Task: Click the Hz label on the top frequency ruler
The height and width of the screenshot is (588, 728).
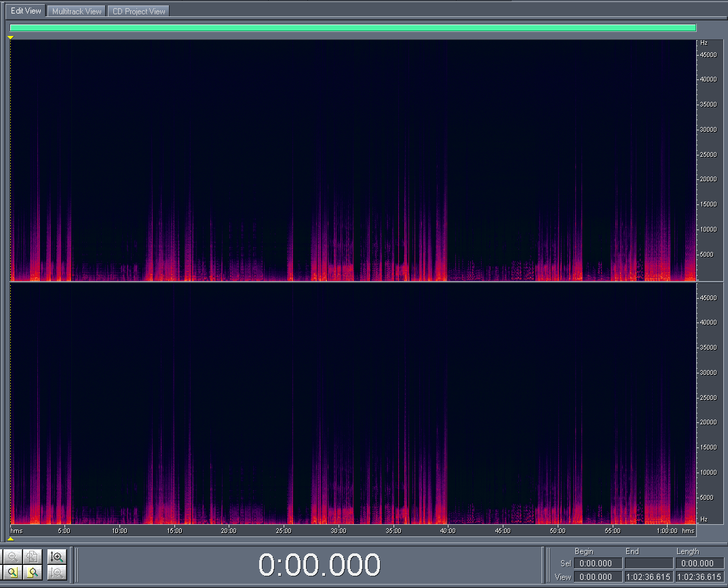Action: pos(704,43)
